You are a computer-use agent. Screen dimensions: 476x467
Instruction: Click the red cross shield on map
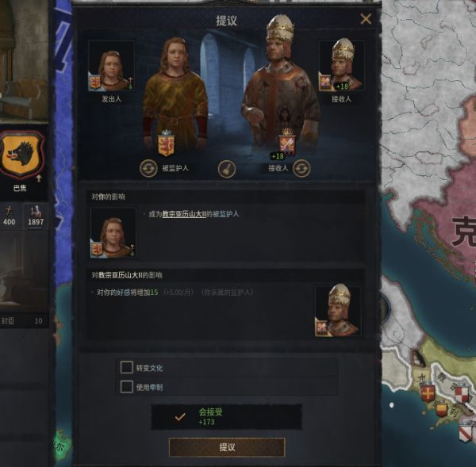[x=428, y=393]
